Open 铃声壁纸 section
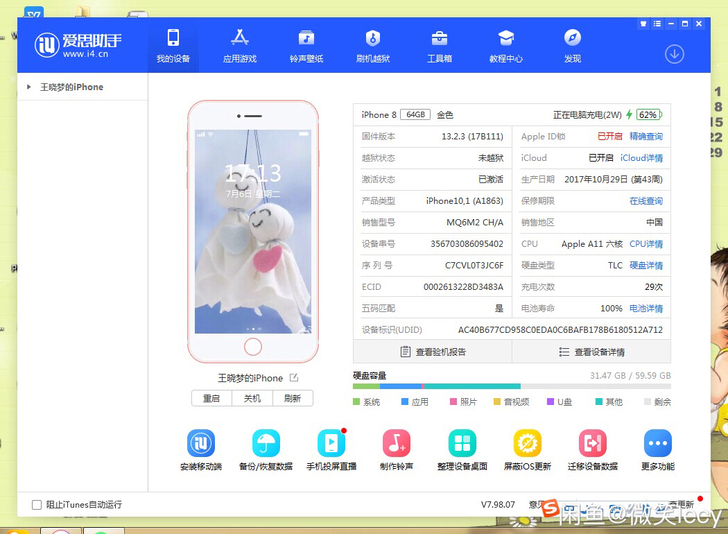The height and width of the screenshot is (534, 728). (306, 46)
